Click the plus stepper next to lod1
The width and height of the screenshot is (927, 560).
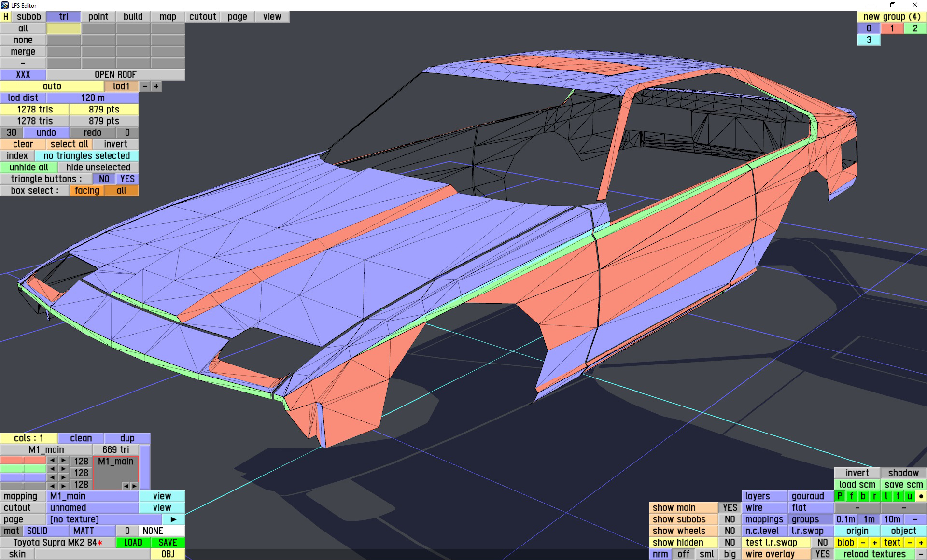coord(156,86)
